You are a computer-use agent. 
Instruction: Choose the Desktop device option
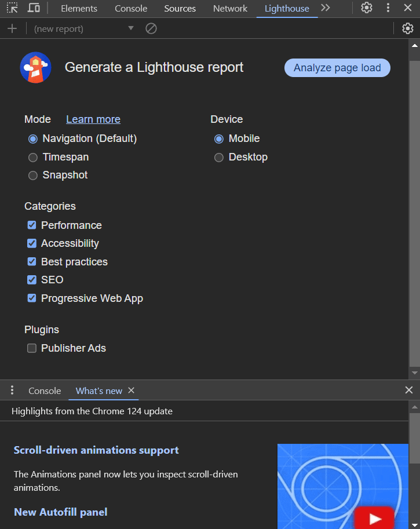point(219,157)
